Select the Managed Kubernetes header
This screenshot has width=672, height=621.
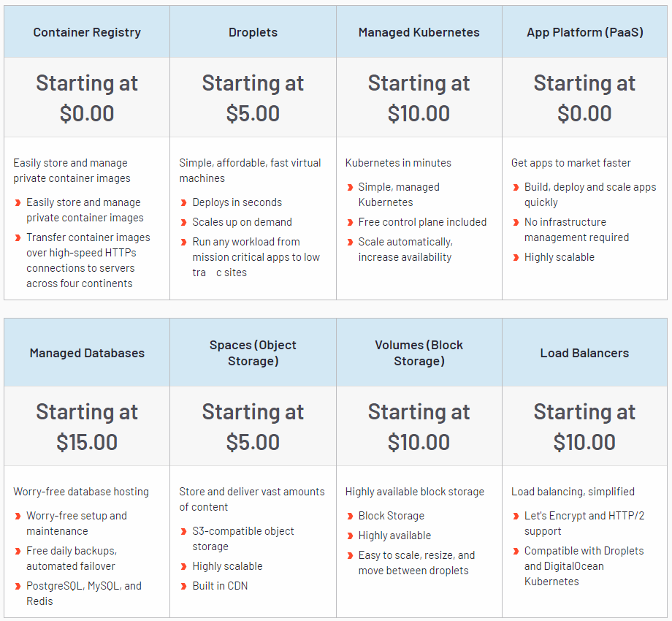(x=419, y=32)
